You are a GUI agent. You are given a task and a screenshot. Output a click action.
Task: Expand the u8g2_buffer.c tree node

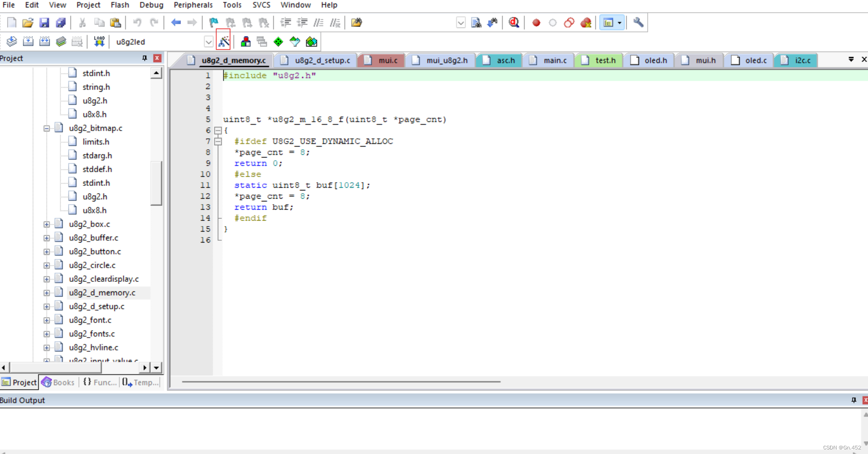(x=47, y=238)
